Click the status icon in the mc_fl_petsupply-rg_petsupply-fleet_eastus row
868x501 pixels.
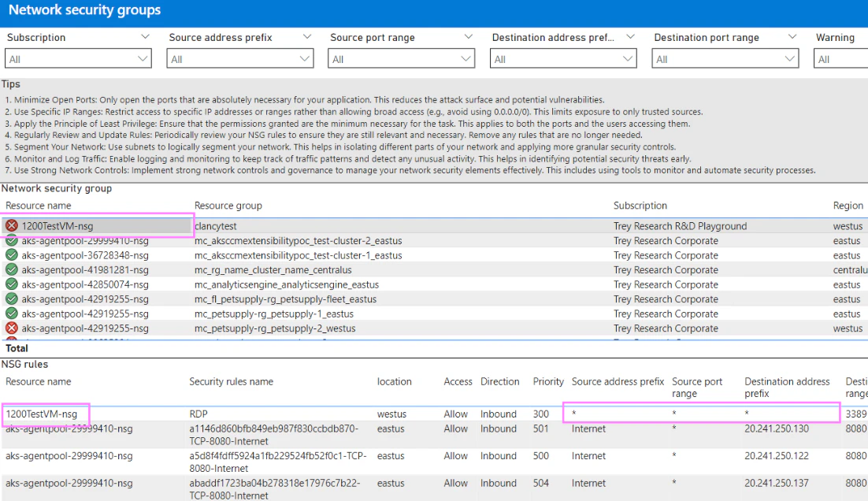(x=12, y=299)
